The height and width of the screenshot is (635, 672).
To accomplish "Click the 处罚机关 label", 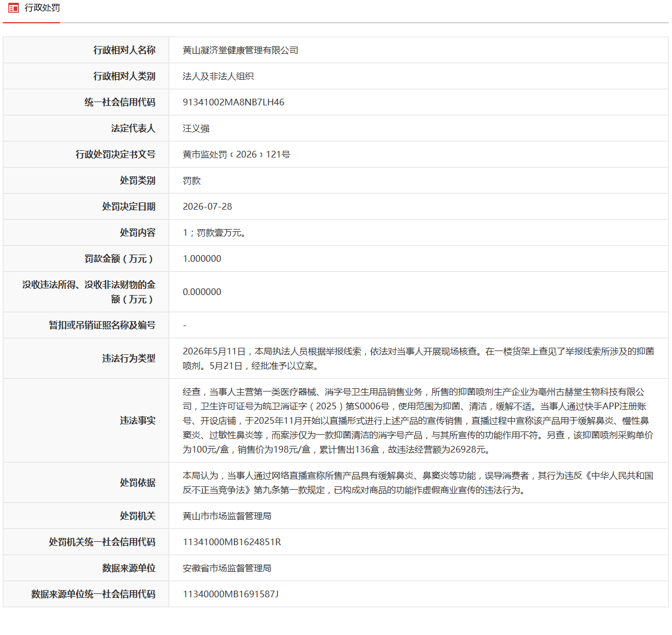I will click(138, 516).
